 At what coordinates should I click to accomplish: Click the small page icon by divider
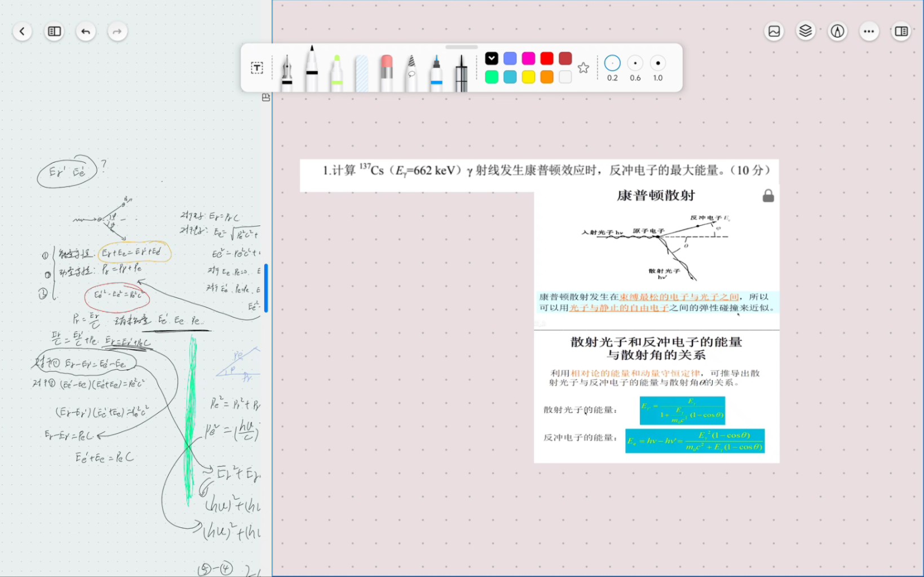click(266, 97)
